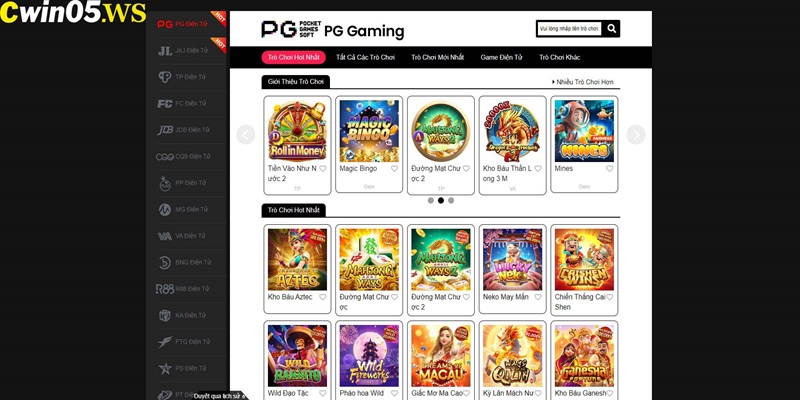800x400 pixels.
Task: Open the Trò Chơi Mới Nhất tab
Action: click(438, 57)
